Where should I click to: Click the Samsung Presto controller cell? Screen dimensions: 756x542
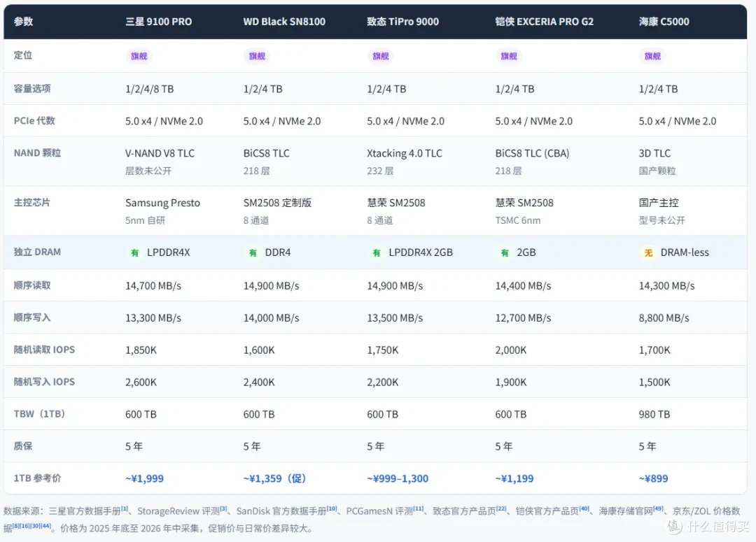[x=162, y=203]
